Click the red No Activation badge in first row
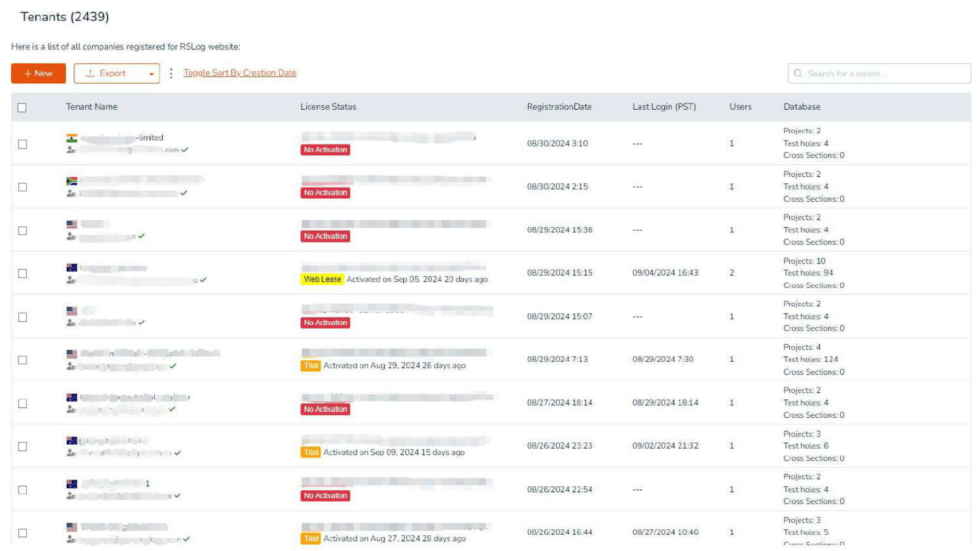This screenshot has width=980, height=551. (325, 150)
